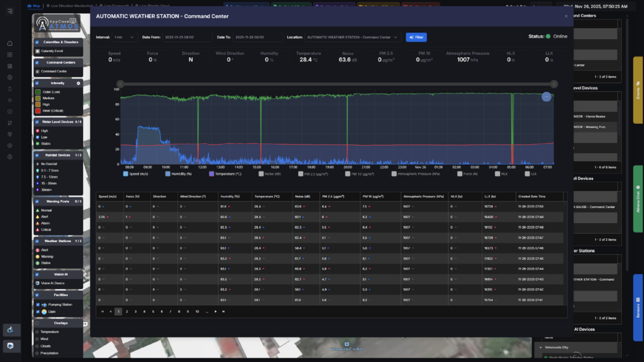Screen dimensions: 644x362
Task: Switch to the Map tab
Action: pos(34,6)
